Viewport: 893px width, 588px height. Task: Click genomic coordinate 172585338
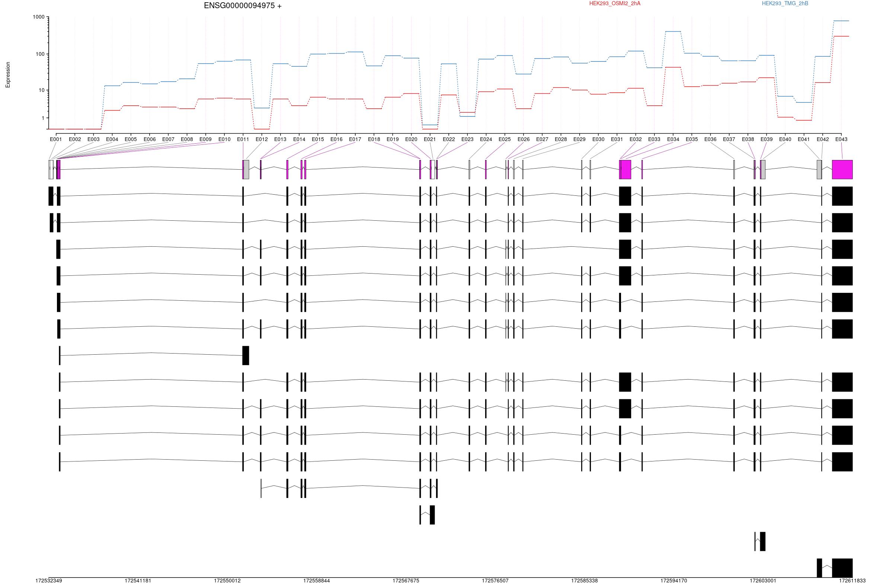click(x=585, y=581)
